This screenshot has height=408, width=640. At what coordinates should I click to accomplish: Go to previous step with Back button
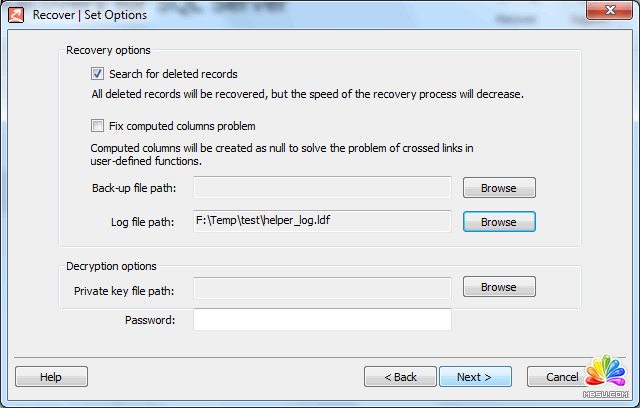click(x=399, y=377)
